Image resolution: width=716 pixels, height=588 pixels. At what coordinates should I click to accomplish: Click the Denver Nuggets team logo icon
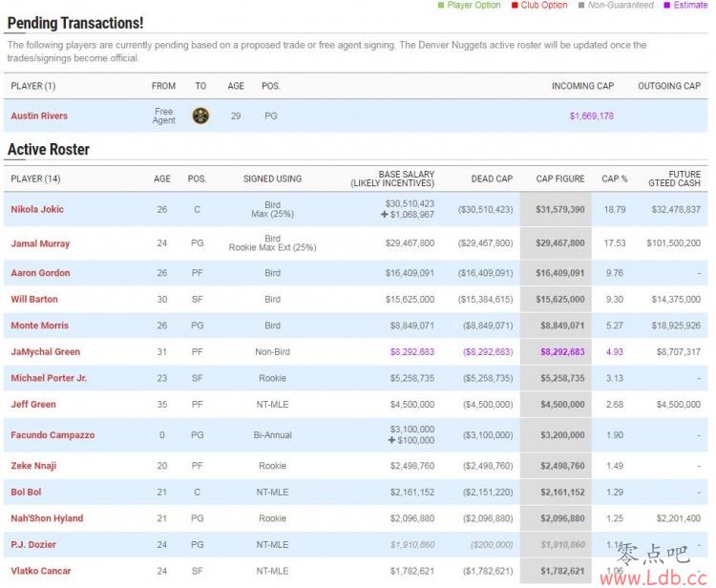pyautogui.click(x=200, y=115)
